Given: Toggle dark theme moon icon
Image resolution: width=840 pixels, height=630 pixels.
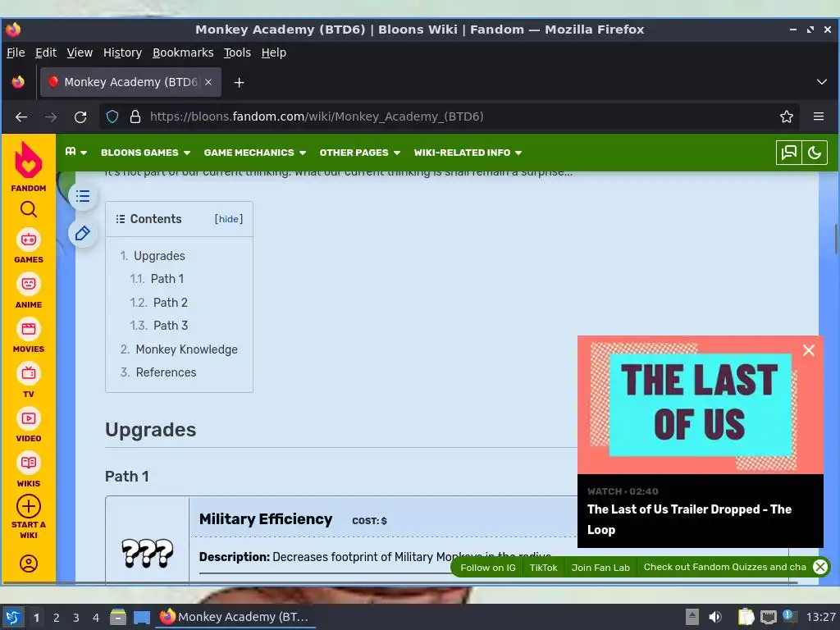Looking at the screenshot, I should click(815, 153).
